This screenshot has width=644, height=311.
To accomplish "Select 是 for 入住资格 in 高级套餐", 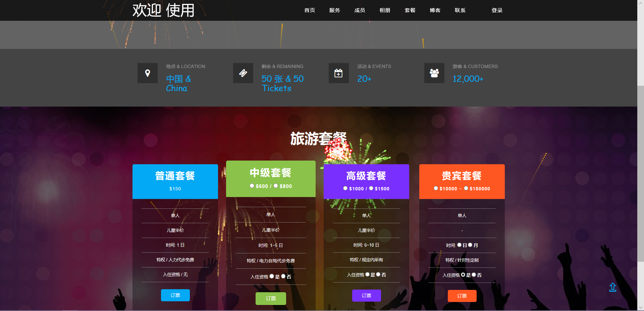I will tap(367, 274).
